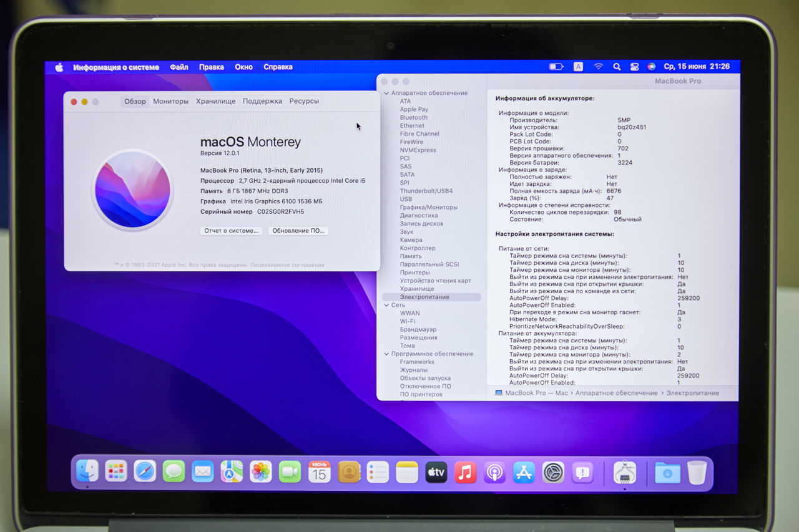The width and height of the screenshot is (799, 532).
Task: Select Хранилище in hardware sidebar
Action: (417, 289)
